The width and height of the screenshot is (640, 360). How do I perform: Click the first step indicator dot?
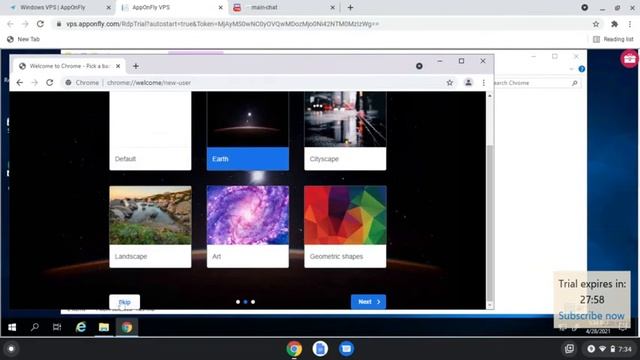point(238,302)
